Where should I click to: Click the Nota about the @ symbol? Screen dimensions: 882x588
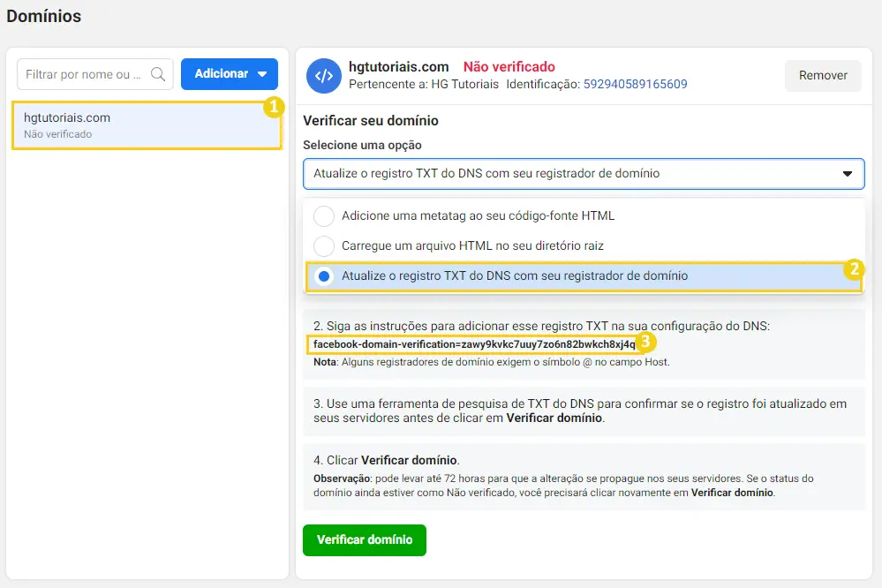coord(492,362)
